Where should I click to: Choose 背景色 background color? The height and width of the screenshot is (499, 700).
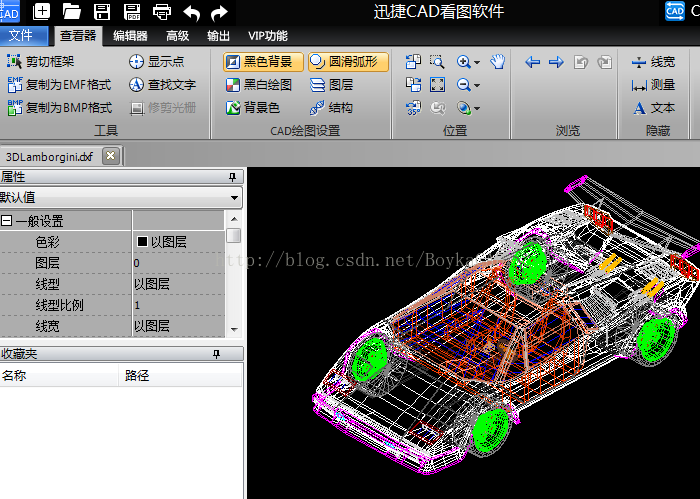(253, 108)
